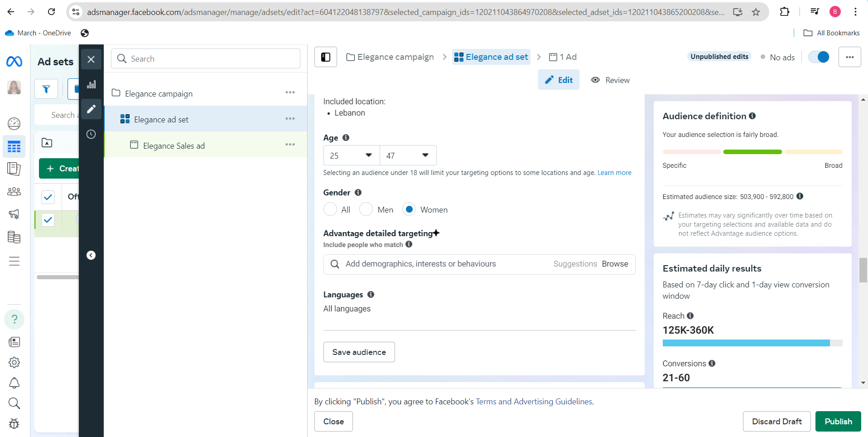The width and height of the screenshot is (868, 437).
Task: Click the Audience definition info icon
Action: tap(752, 116)
